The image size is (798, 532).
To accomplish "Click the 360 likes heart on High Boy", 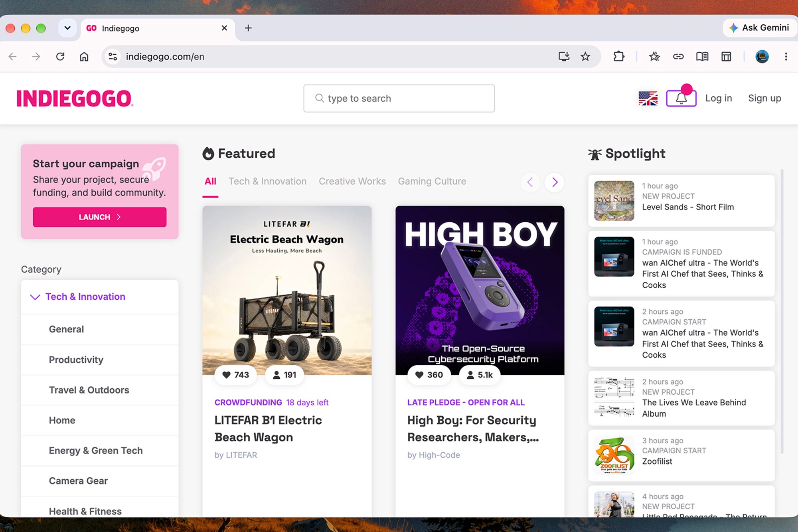I will [x=429, y=375].
